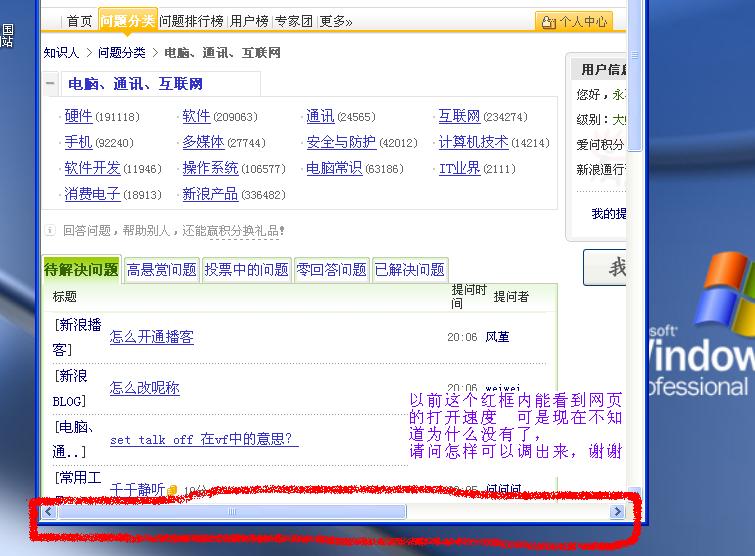This screenshot has width=755, height=556.
Task: Open the 电脑常识 category link
Action: pos(334,168)
